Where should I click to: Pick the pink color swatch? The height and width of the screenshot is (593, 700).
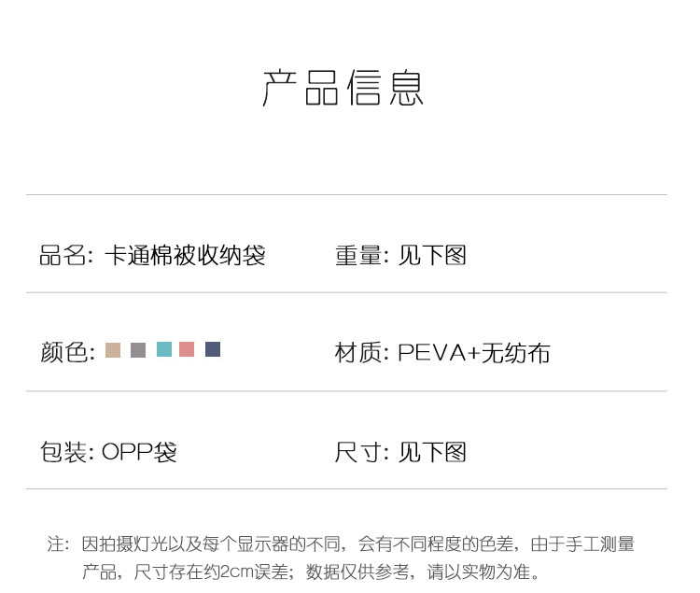[187, 349]
